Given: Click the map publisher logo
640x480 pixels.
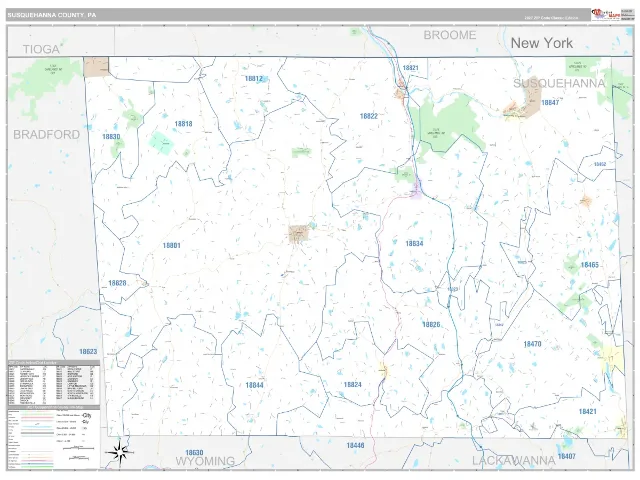Looking at the screenshot, I should coord(606,15).
